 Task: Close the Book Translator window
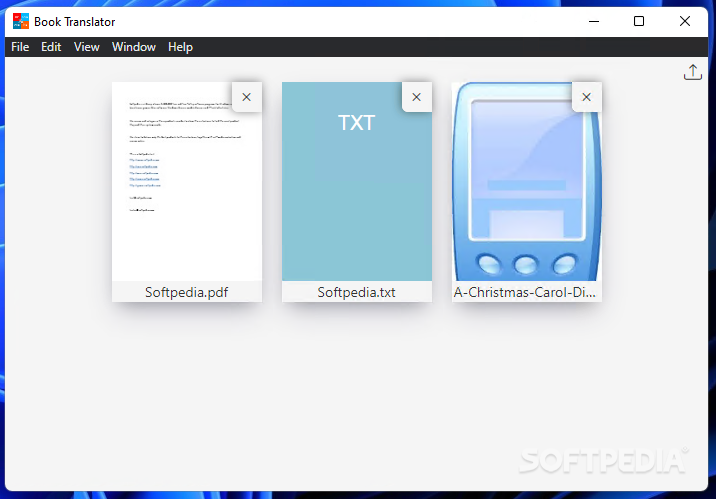[x=684, y=21]
